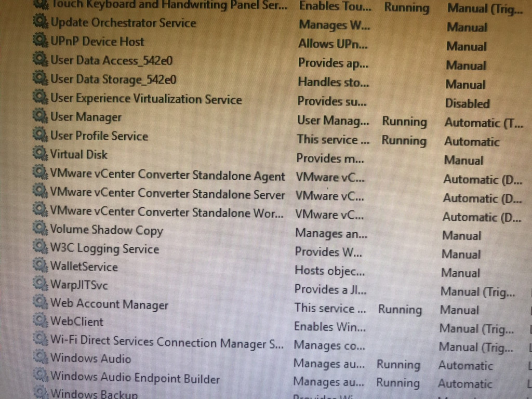This screenshot has height=399, width=532.
Task: Click 'Allows UPn...' description of UPnP Device Host
Action: 333,44
